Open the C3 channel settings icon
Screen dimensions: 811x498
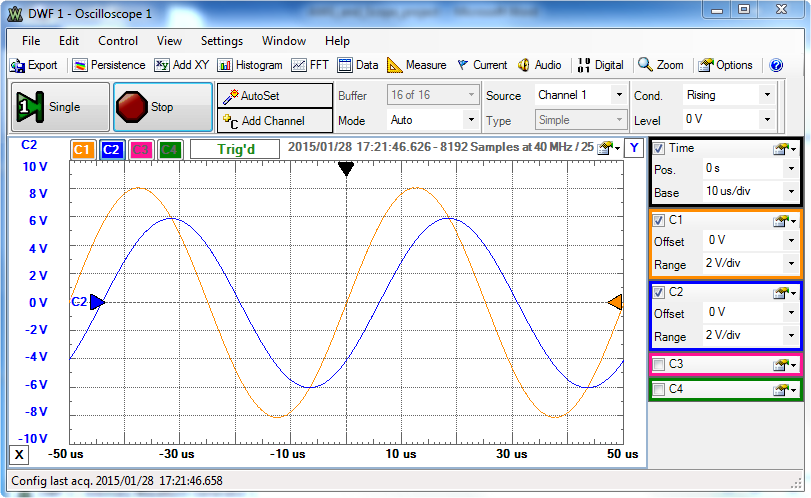[784, 365]
